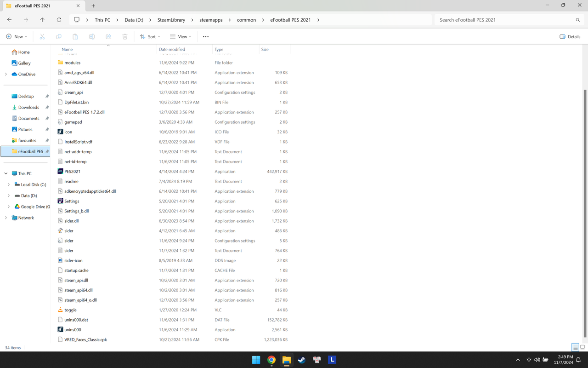
Task: Launch Google Chrome from the taskbar
Action: pos(271,360)
